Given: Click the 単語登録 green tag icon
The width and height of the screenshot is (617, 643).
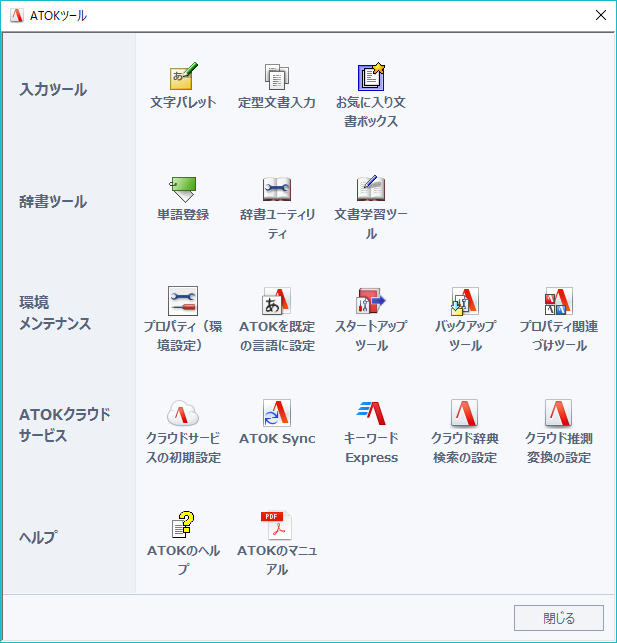Looking at the screenshot, I should point(183,189).
